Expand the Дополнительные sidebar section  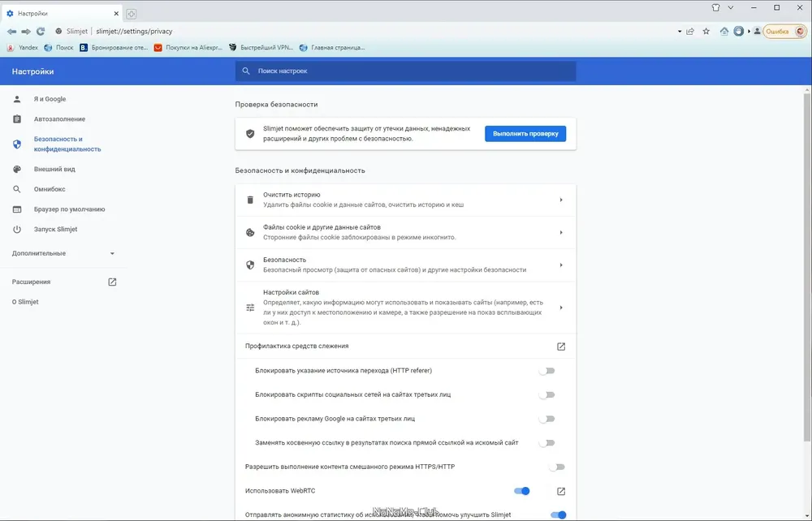63,253
